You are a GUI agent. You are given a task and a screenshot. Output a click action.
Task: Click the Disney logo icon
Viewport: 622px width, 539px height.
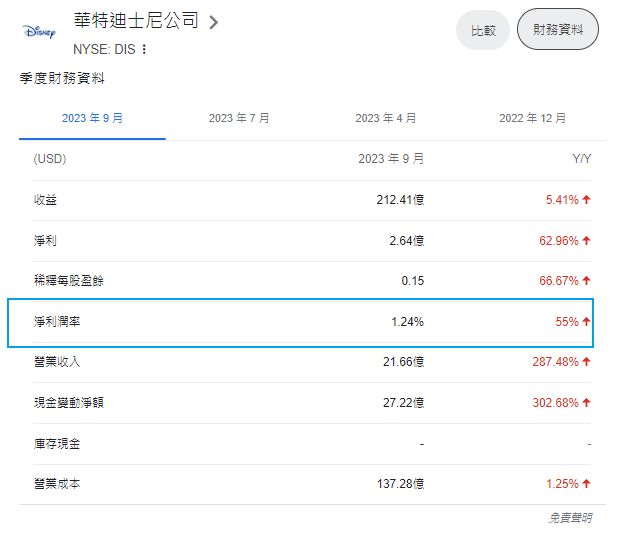tap(39, 31)
